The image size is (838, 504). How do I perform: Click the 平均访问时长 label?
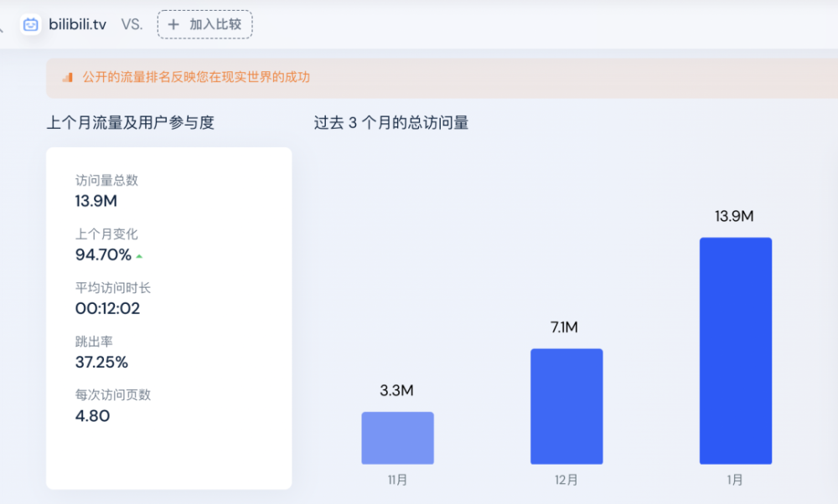point(113,288)
